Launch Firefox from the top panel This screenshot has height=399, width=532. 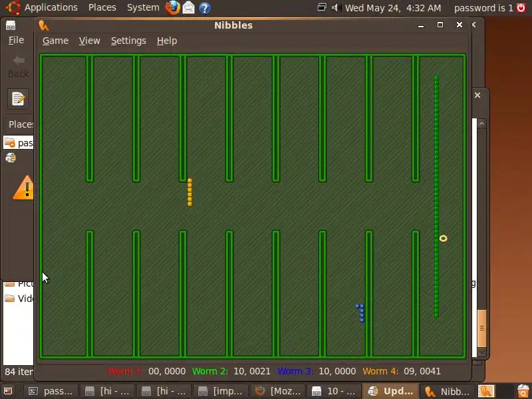[173, 8]
